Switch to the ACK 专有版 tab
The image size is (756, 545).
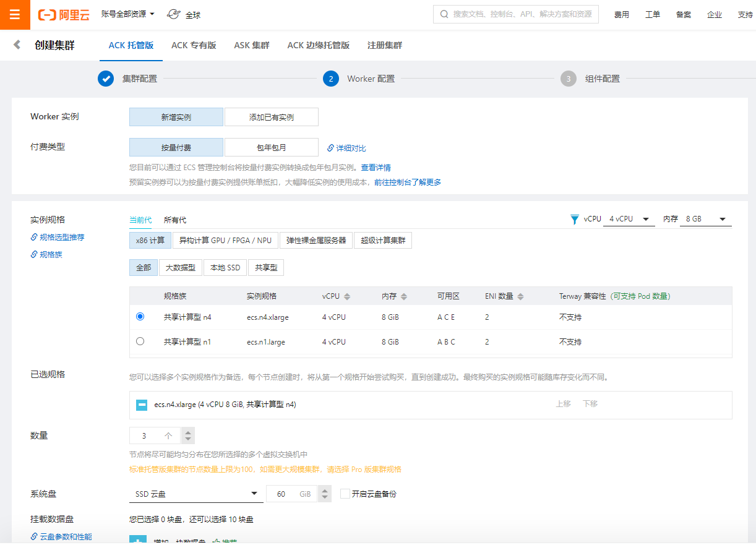(x=194, y=45)
